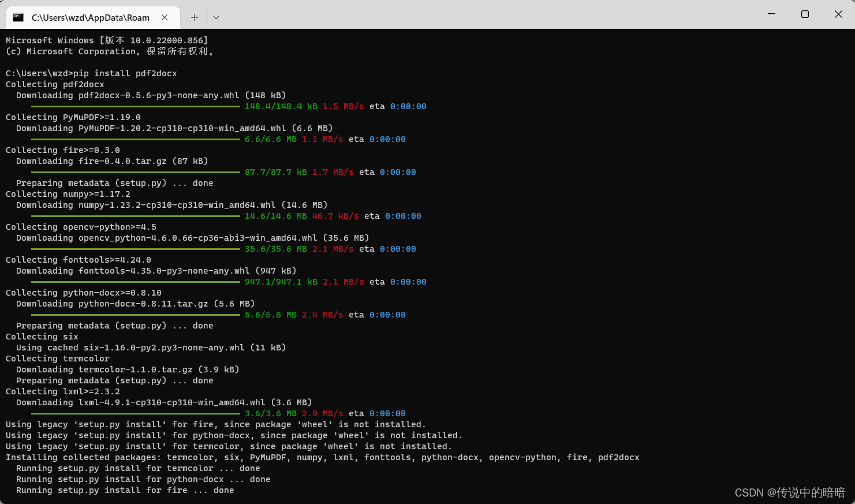Click the 35.6/35.6 MB size text
This screenshot has height=504, width=855.
[x=276, y=249]
